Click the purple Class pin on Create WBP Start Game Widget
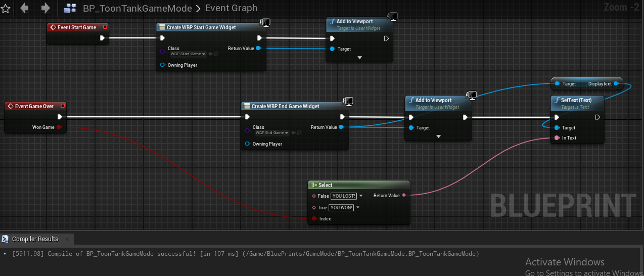Screen dimensions: 644x276 163,52
